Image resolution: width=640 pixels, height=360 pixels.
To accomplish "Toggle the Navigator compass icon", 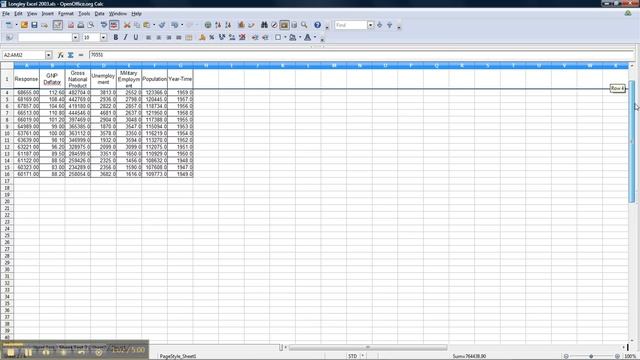I will [274, 25].
